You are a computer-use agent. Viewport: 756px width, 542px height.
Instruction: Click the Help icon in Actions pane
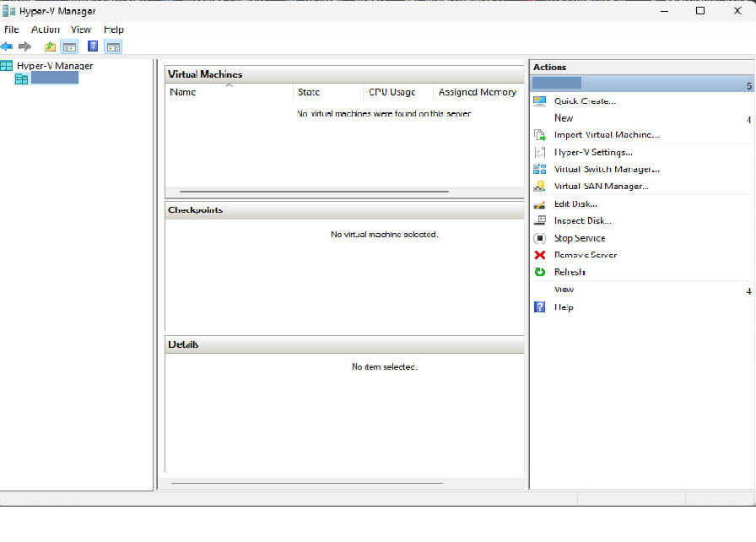click(539, 306)
